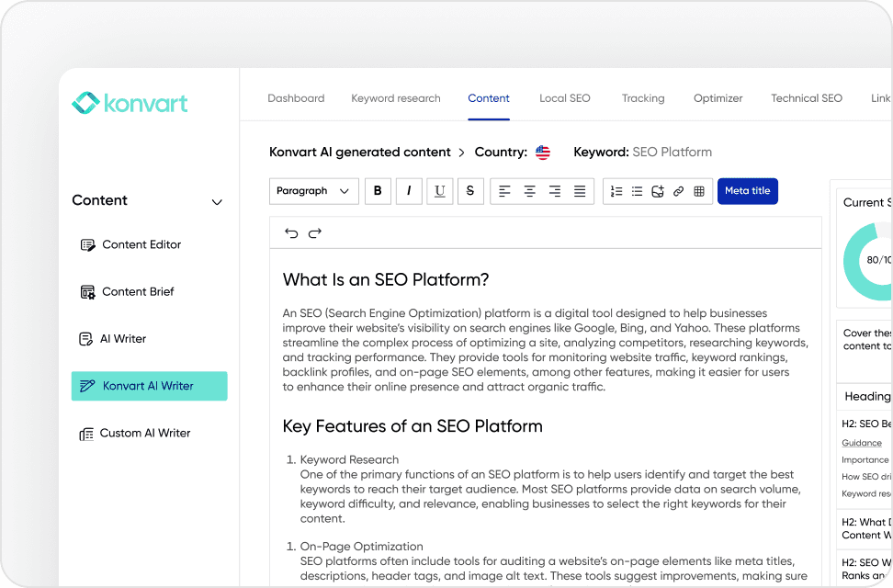Apply strikethrough to the text

pos(470,191)
